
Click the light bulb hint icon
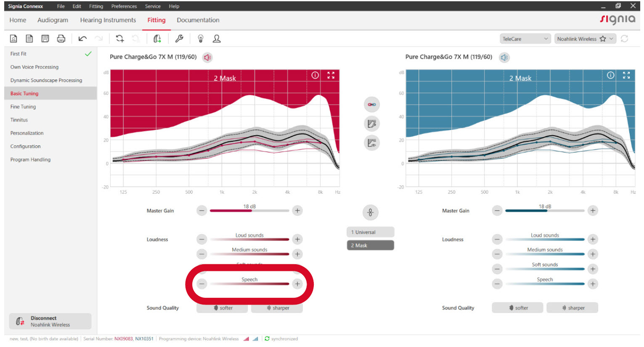pyautogui.click(x=201, y=39)
